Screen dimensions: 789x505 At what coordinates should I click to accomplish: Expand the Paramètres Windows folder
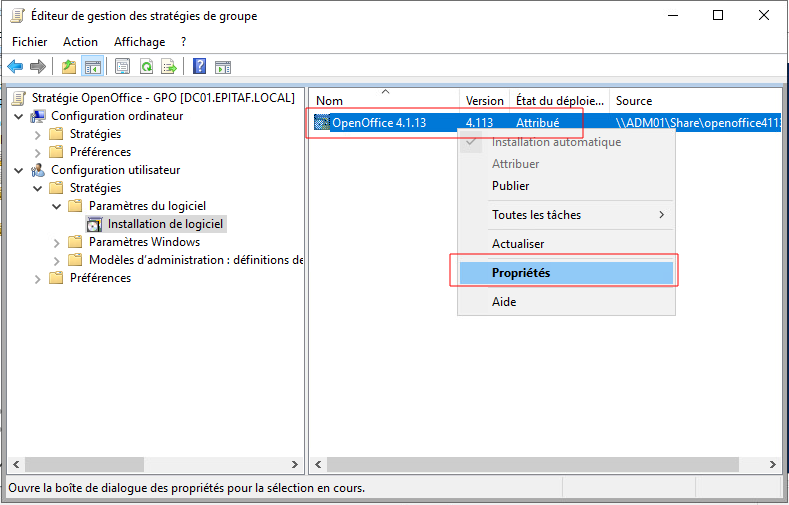tap(57, 242)
